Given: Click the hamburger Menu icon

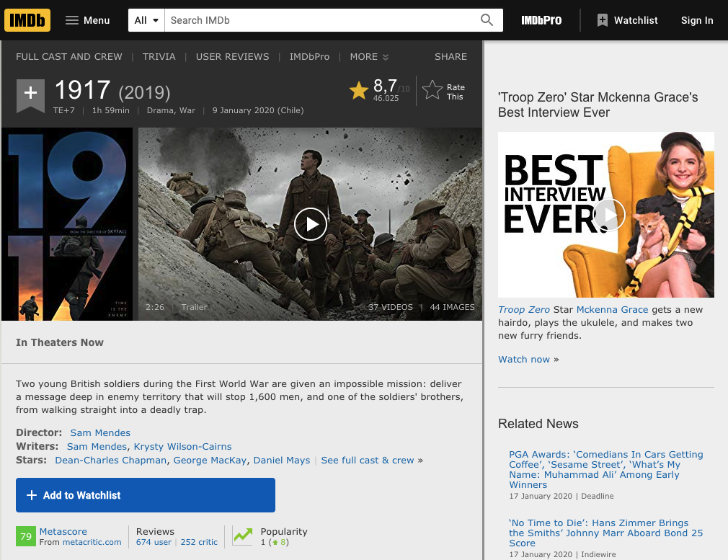Looking at the screenshot, I should (x=72, y=19).
